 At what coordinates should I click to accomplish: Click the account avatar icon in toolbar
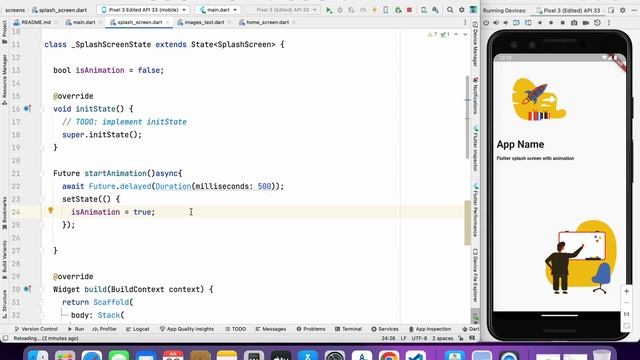[473, 10]
